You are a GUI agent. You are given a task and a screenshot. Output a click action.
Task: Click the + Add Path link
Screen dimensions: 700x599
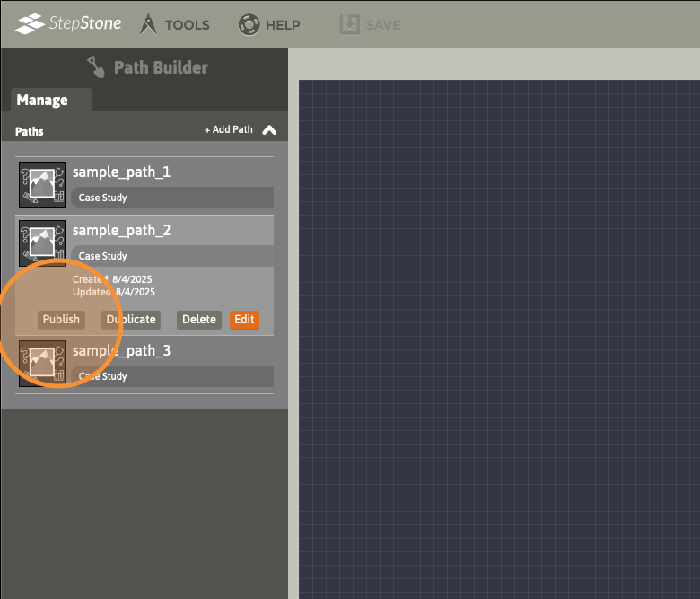[x=229, y=129]
